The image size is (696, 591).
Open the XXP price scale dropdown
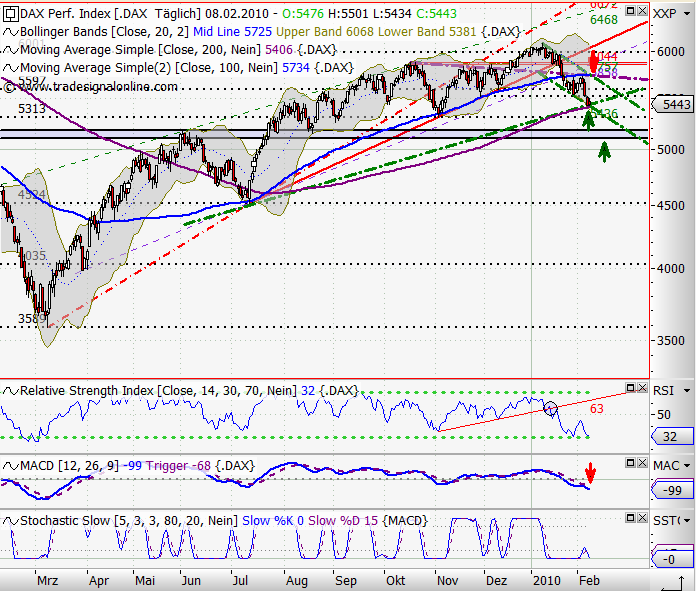pos(688,14)
